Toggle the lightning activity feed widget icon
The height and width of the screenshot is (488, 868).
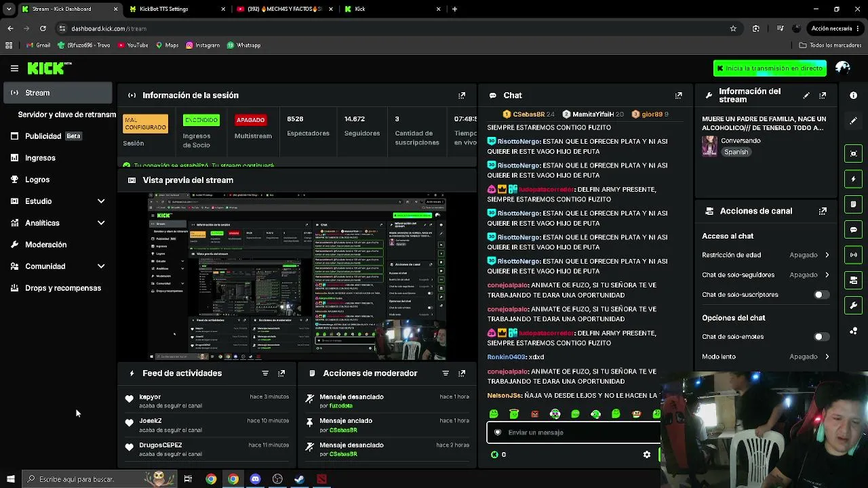(854, 179)
